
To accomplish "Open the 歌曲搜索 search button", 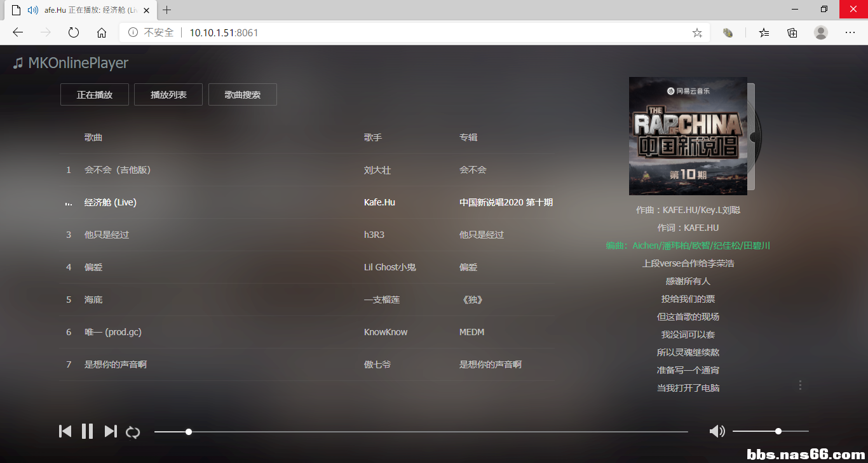I will pos(243,95).
